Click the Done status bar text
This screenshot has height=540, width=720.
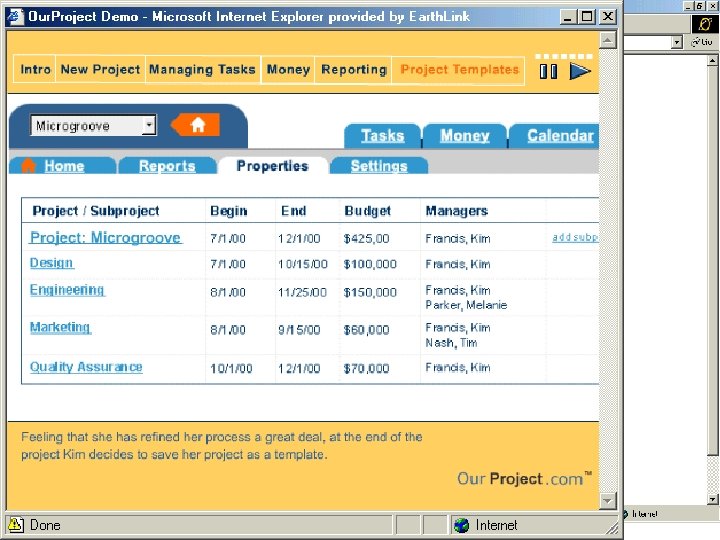[45, 525]
